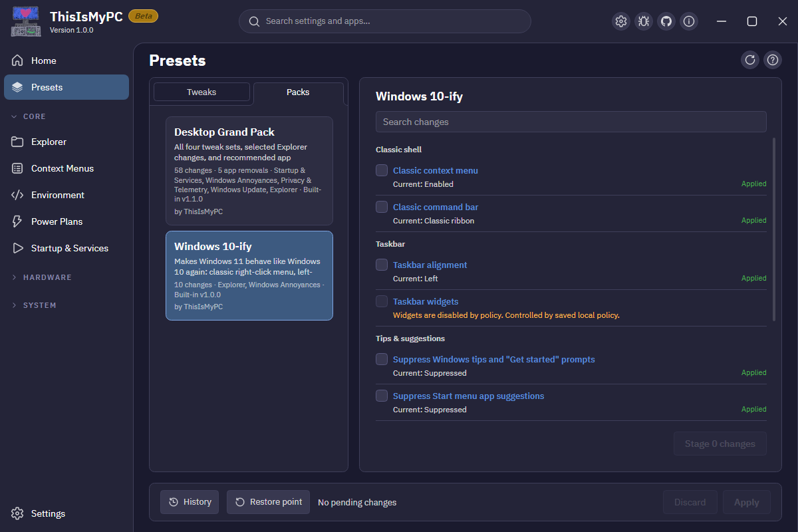Go to Home in sidebar
The width and height of the screenshot is (798, 532).
[x=66, y=61]
